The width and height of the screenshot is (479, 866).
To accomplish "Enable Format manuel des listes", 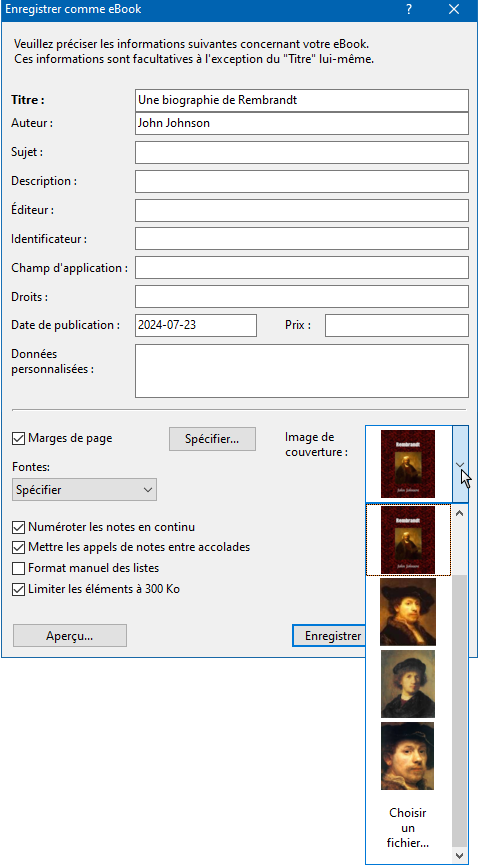I will tap(18, 568).
